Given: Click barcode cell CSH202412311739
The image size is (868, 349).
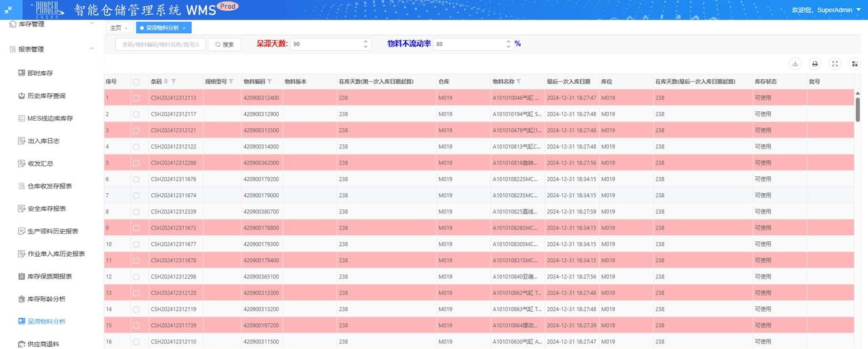Looking at the screenshot, I should pos(174,325).
